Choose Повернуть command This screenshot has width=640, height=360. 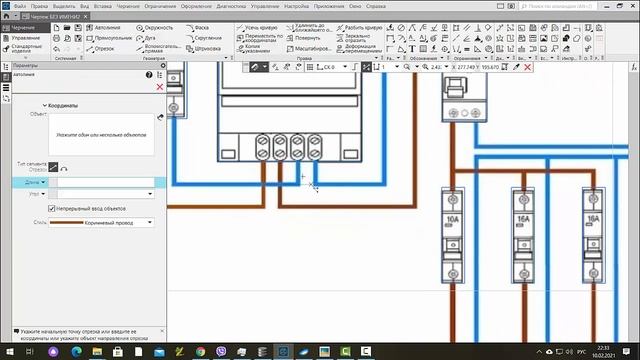[x=303, y=38]
